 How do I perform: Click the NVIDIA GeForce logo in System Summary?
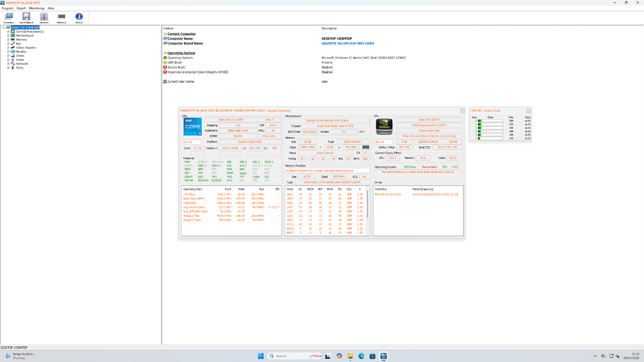tap(384, 127)
